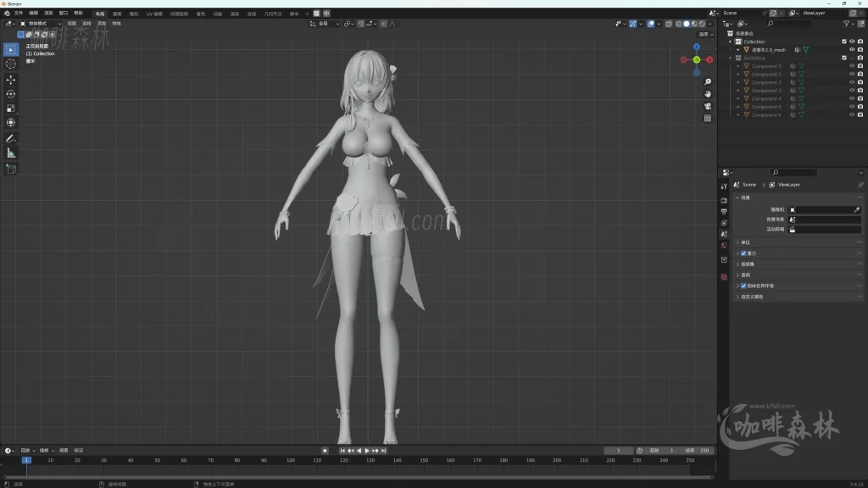Choose the Add Cube tool
Viewport: 868px width, 488px height.
pyautogui.click(x=10, y=169)
